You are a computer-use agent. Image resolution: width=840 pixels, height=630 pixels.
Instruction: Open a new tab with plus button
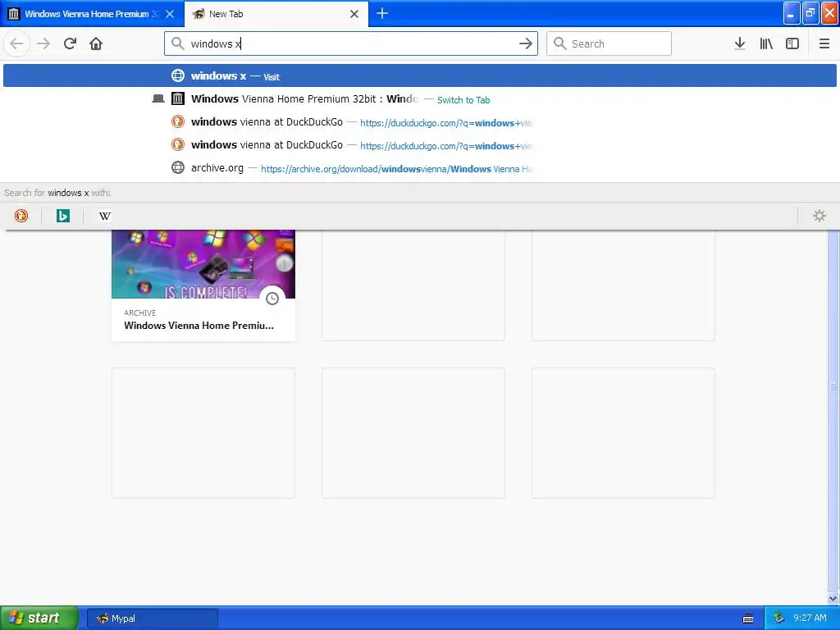(382, 13)
